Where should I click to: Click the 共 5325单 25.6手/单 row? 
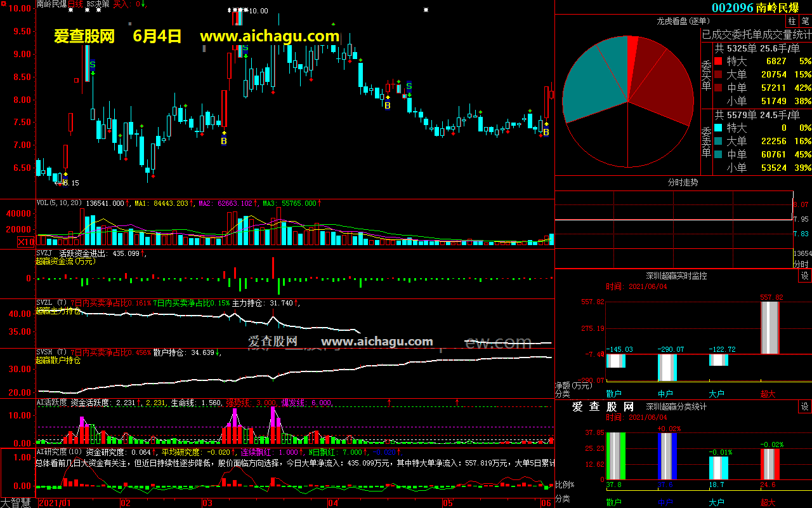[756, 48]
